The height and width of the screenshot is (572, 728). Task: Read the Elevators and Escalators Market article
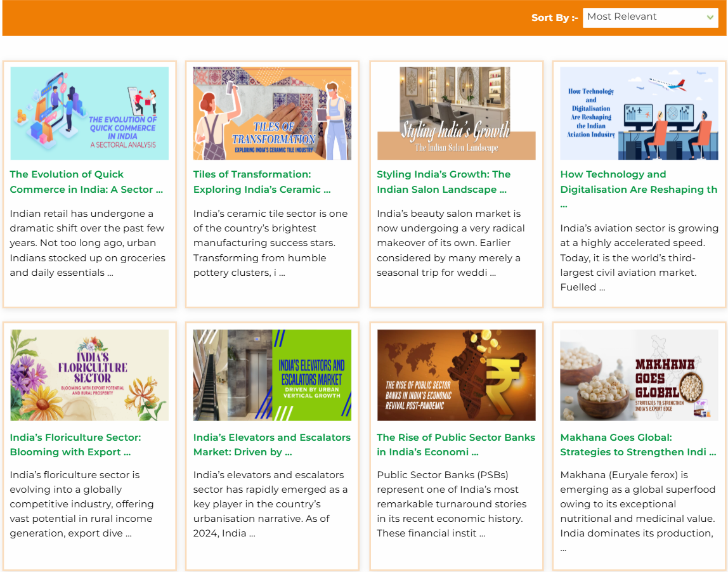click(272, 445)
